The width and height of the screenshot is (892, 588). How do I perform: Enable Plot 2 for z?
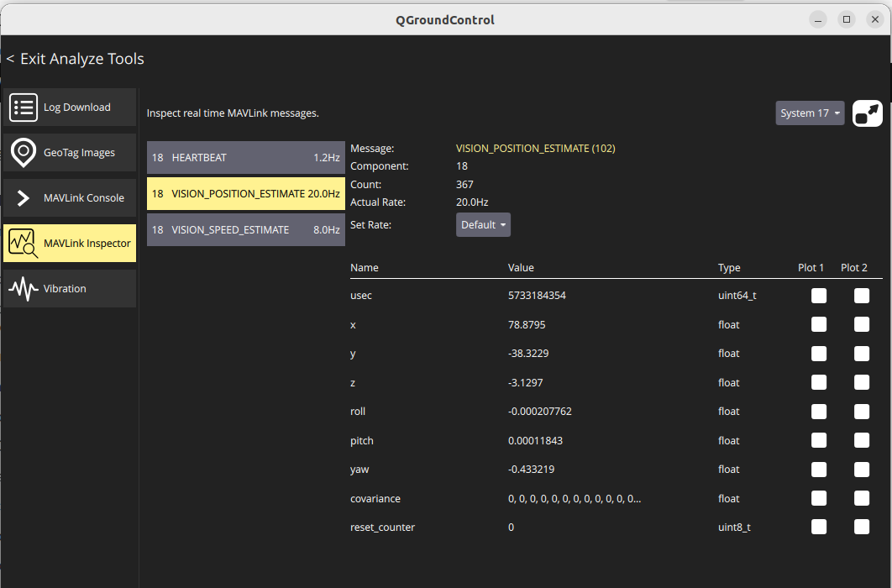tap(861, 382)
